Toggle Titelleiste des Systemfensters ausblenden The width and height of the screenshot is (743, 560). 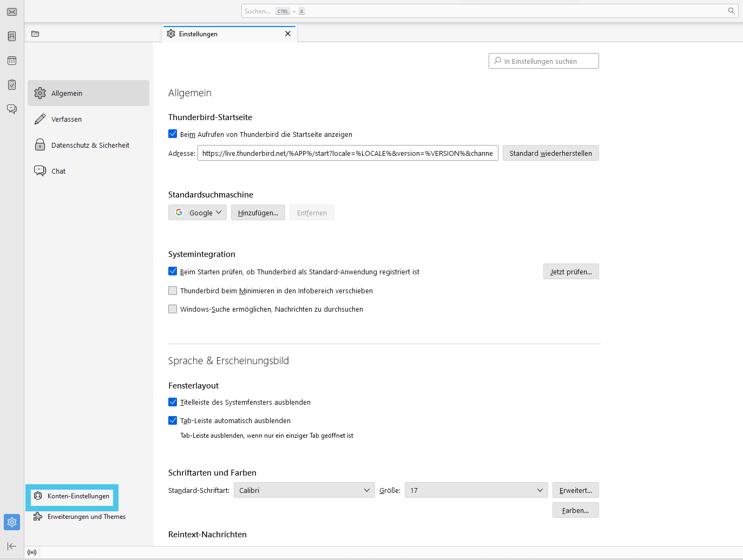point(173,402)
